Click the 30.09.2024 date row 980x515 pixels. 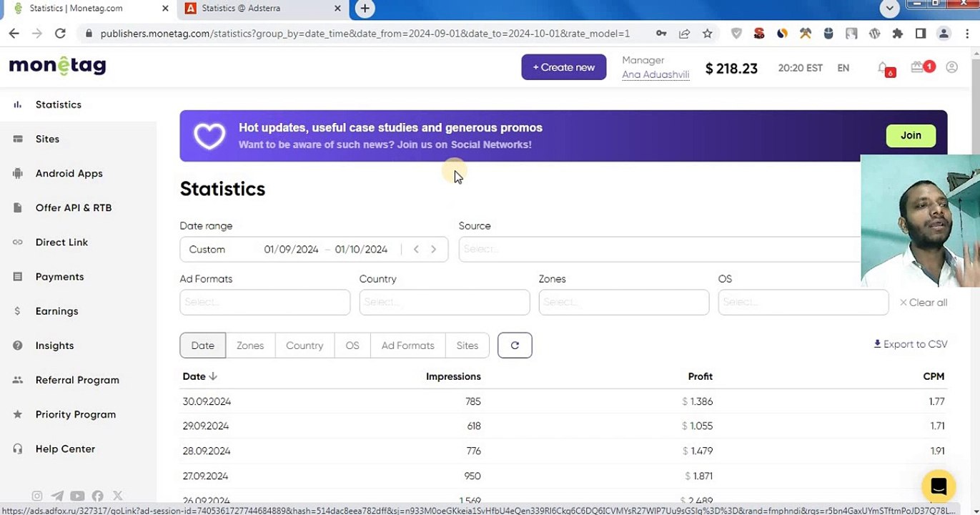563,401
